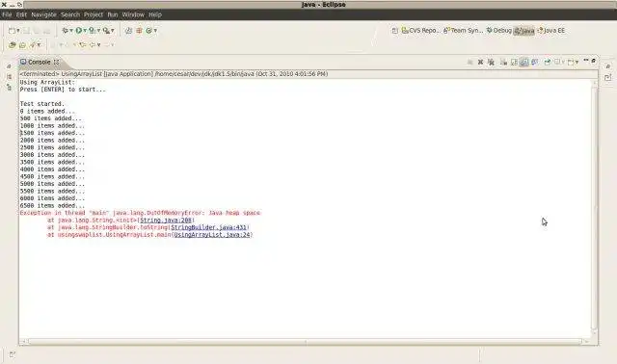The height and width of the screenshot is (364, 617).
Task: Open the StringBuilder.java:431 stack trace link
Action: 208,227
